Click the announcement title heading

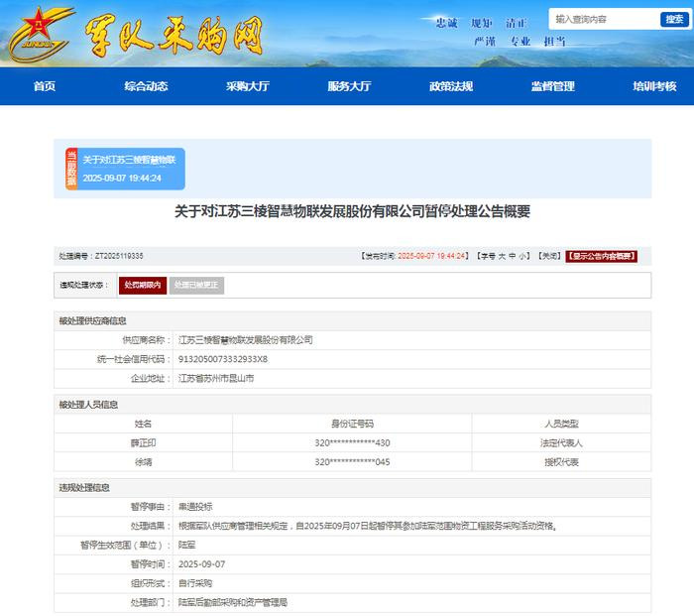click(352, 211)
